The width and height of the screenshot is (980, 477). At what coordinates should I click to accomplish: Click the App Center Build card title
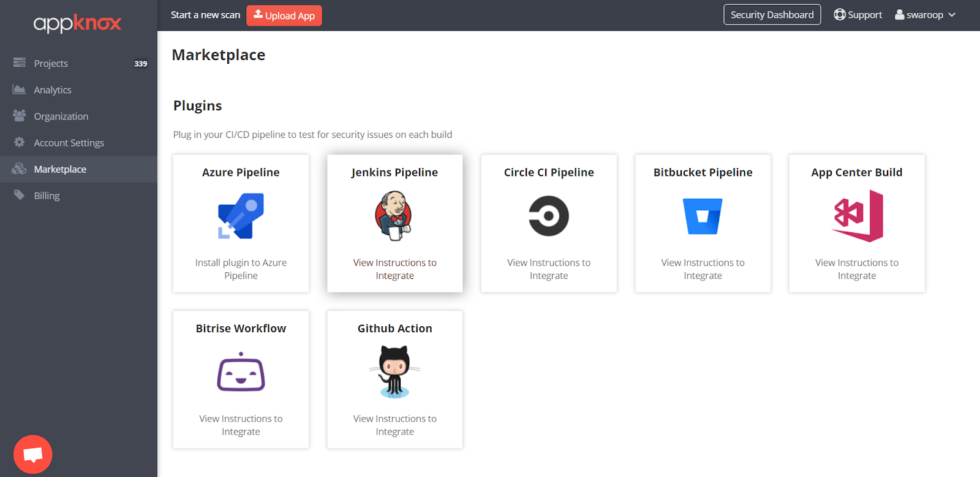click(857, 172)
